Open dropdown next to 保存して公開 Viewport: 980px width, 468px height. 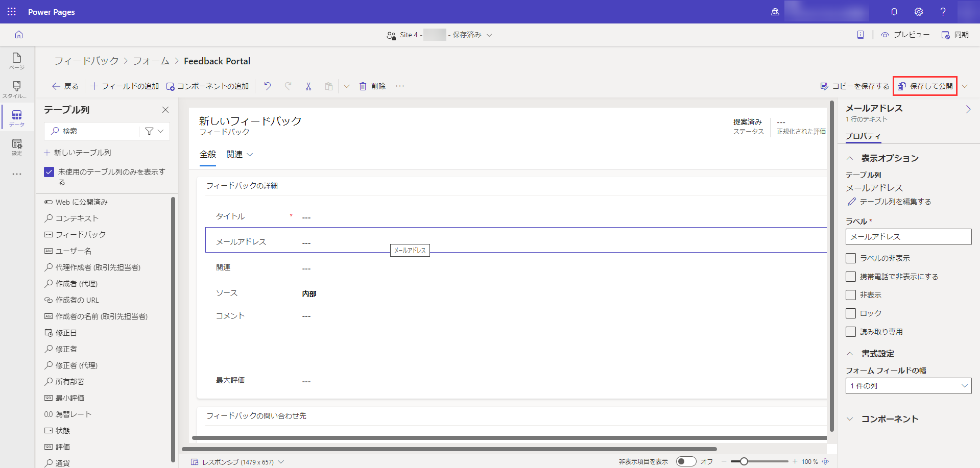pyautogui.click(x=965, y=86)
